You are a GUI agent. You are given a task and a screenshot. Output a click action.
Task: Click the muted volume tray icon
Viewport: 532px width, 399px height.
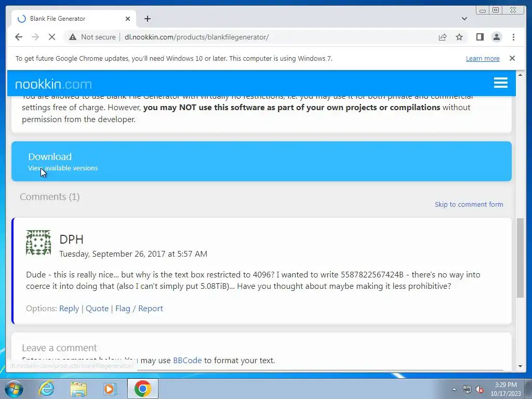480,389
